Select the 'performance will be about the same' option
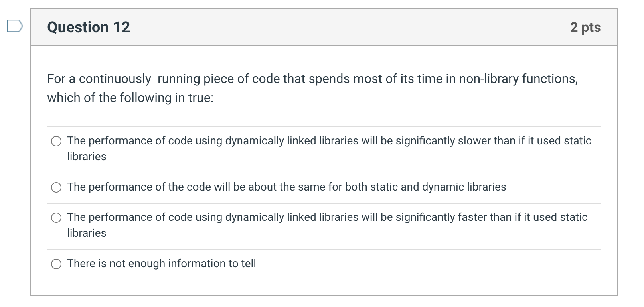The image size is (644, 307). pos(56,187)
